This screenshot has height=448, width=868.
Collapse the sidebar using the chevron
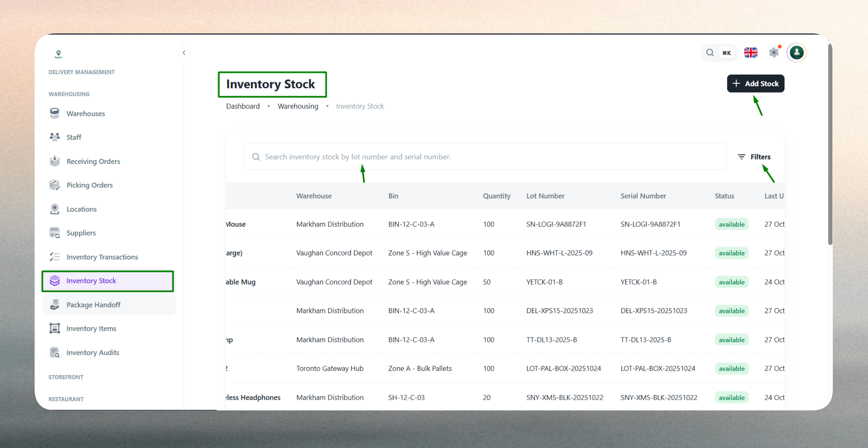click(x=184, y=52)
